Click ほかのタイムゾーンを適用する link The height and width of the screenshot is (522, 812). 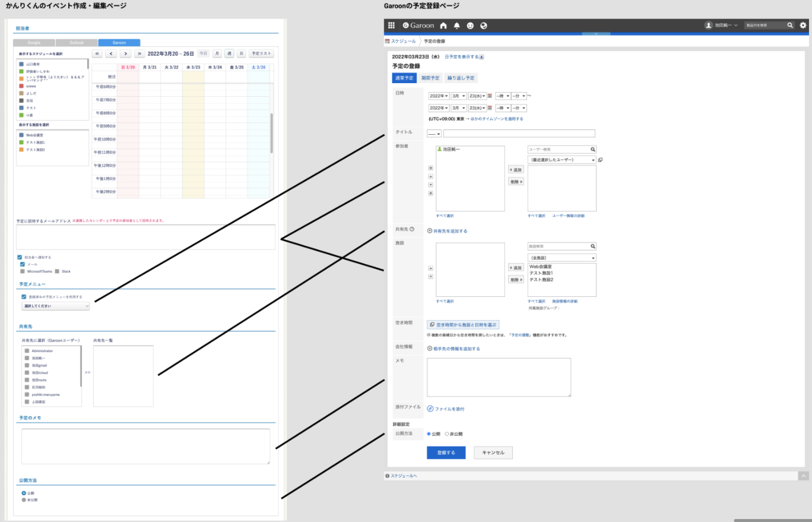pyautogui.click(x=496, y=119)
